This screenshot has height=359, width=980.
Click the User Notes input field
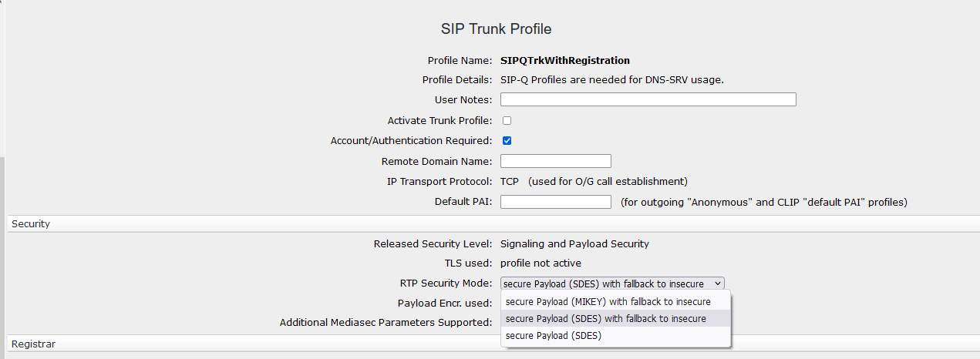(x=648, y=99)
